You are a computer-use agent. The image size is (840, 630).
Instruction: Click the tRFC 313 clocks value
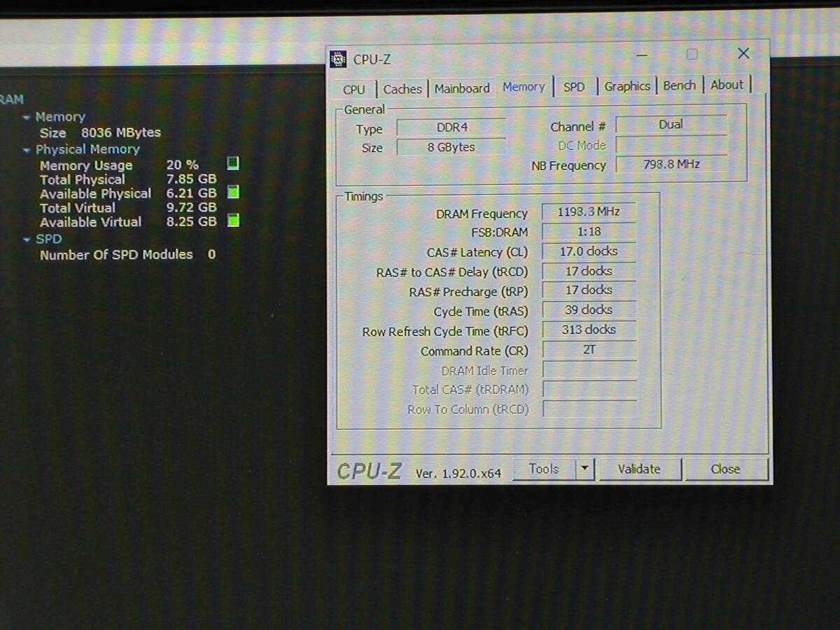point(589,330)
